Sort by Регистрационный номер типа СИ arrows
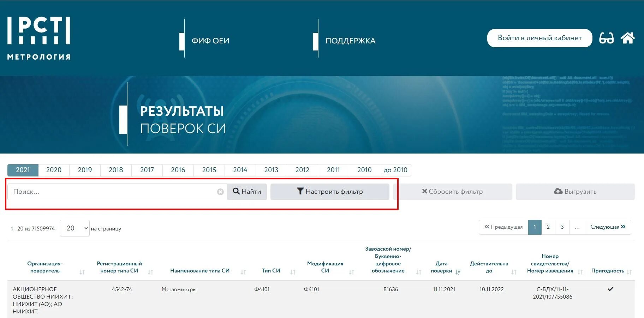This screenshot has height=318, width=644. (x=150, y=272)
